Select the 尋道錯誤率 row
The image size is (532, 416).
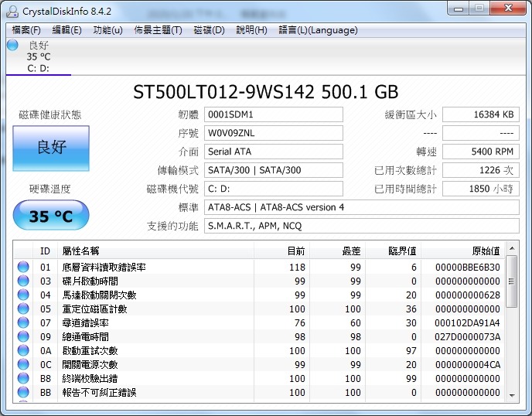(x=259, y=322)
